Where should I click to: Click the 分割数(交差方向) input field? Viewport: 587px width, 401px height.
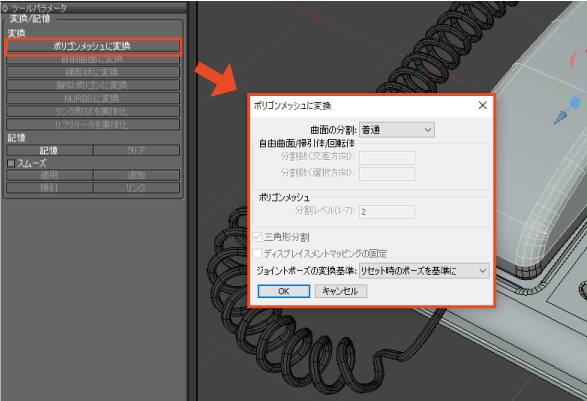(387, 158)
